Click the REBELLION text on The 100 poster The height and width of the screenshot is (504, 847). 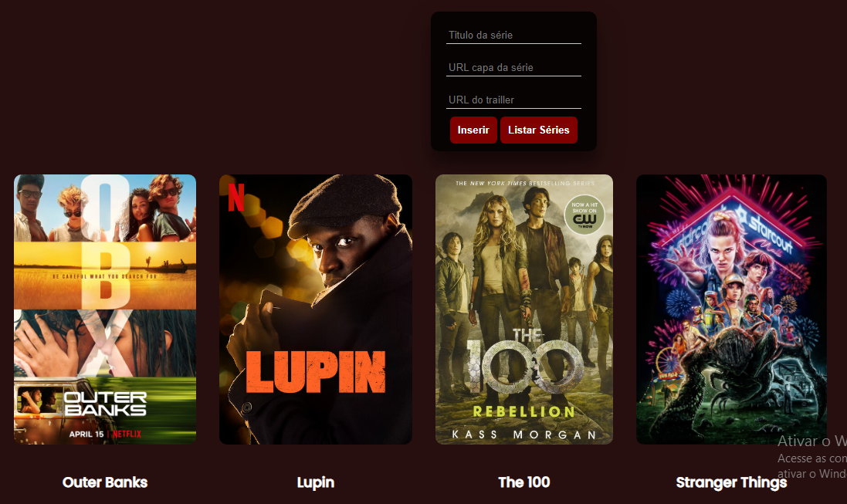pyautogui.click(x=524, y=411)
